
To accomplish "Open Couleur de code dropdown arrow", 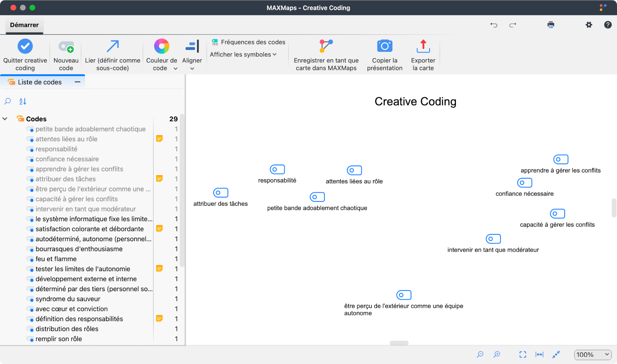I will point(176,68).
